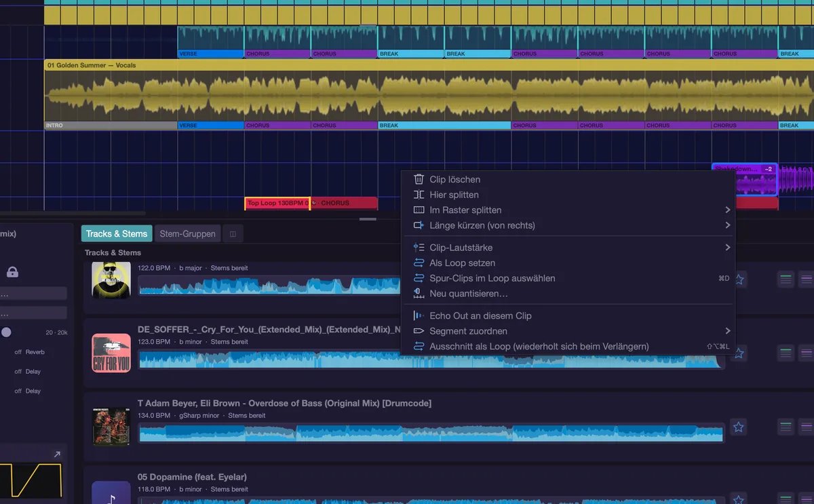Click the 122.0 BPM tempo label
The width and height of the screenshot is (814, 504).
click(x=154, y=268)
